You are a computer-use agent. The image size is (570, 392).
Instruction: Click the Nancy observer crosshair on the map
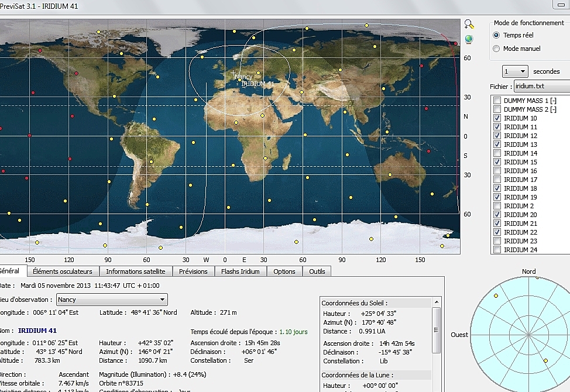(x=234, y=73)
